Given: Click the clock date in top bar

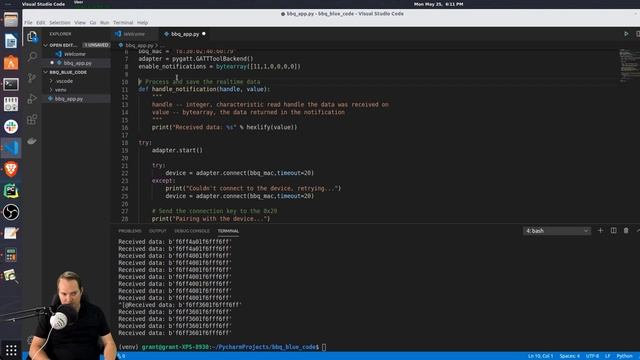Looking at the screenshot, I should (x=438, y=4).
